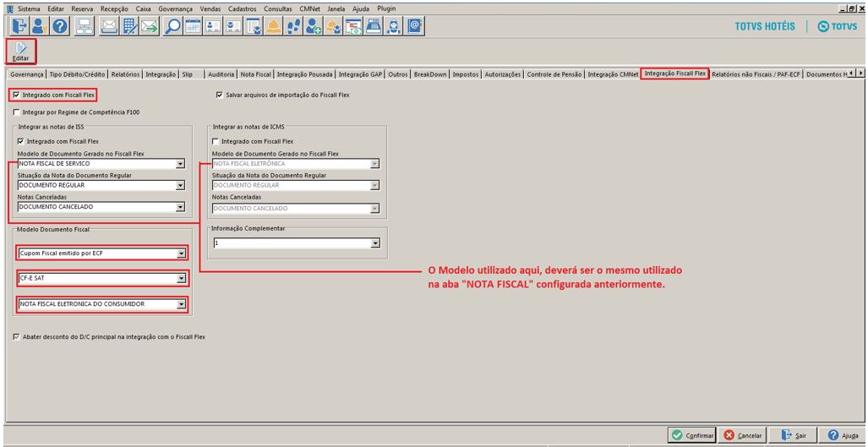Image resolution: width=868 pixels, height=447 pixels.
Task: Switch to the Nota Fiscal tab
Action: pos(255,74)
